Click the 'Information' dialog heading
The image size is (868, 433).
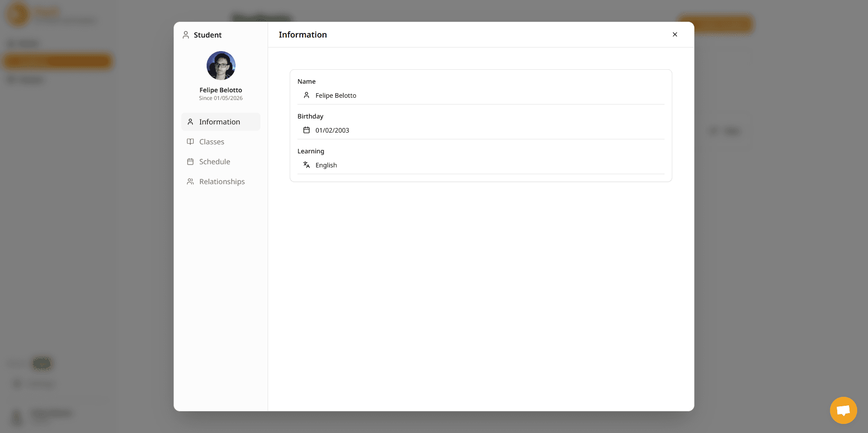click(x=303, y=35)
